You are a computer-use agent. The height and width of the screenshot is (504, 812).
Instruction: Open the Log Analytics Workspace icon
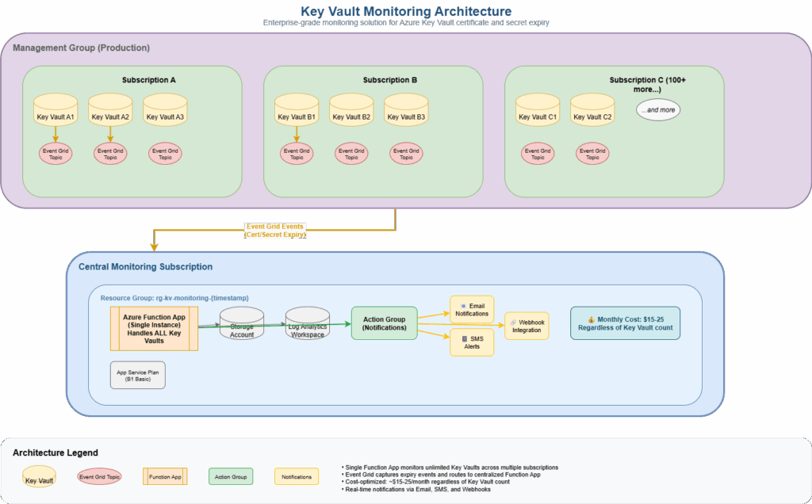point(307,323)
